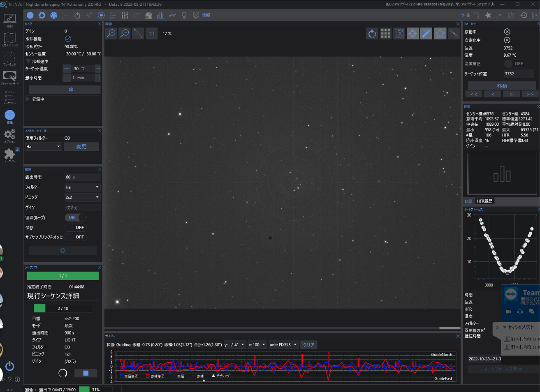Toggle the star detection icon
Image resolution: width=540 pixels, height=392 pixels.
tap(440, 34)
